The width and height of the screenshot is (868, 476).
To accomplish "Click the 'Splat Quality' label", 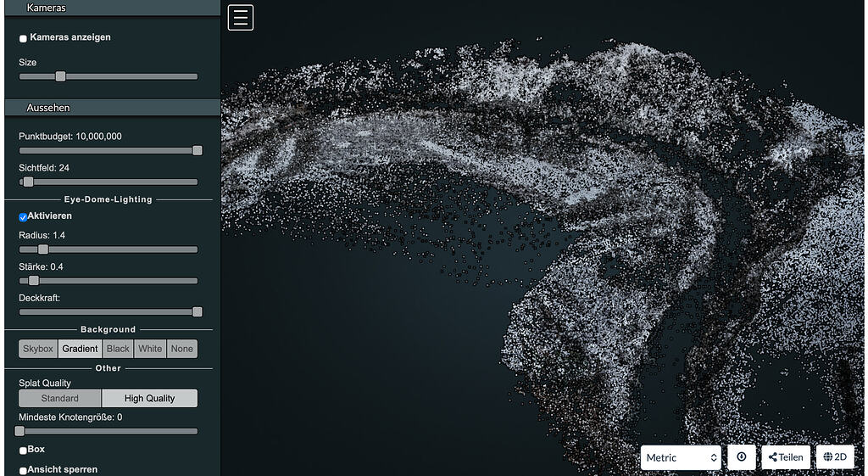I will (x=45, y=383).
